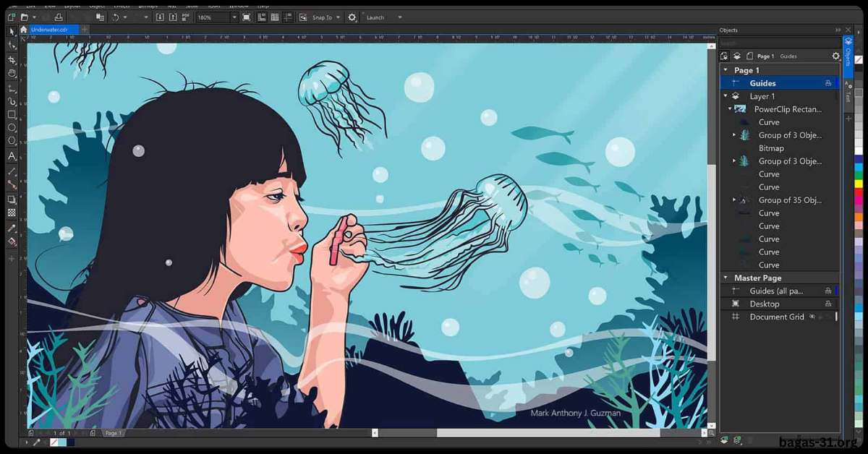Select the Ellipse tool
868x454 pixels.
pos(12,127)
